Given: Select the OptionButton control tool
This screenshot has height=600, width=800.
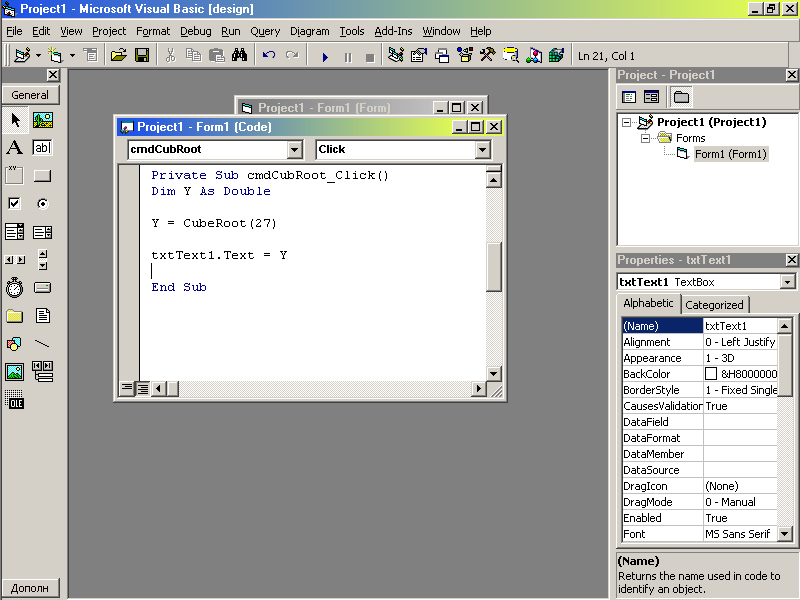Looking at the screenshot, I should pyautogui.click(x=43, y=204).
